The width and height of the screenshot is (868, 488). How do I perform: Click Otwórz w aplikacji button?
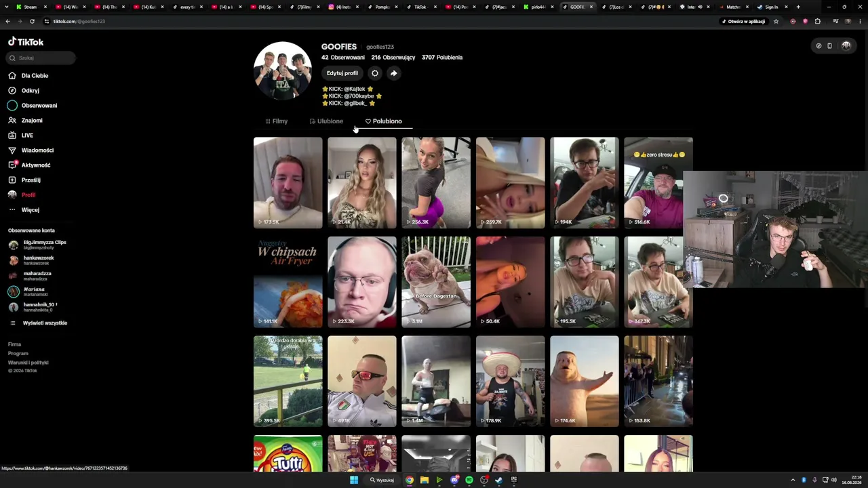pos(744,21)
